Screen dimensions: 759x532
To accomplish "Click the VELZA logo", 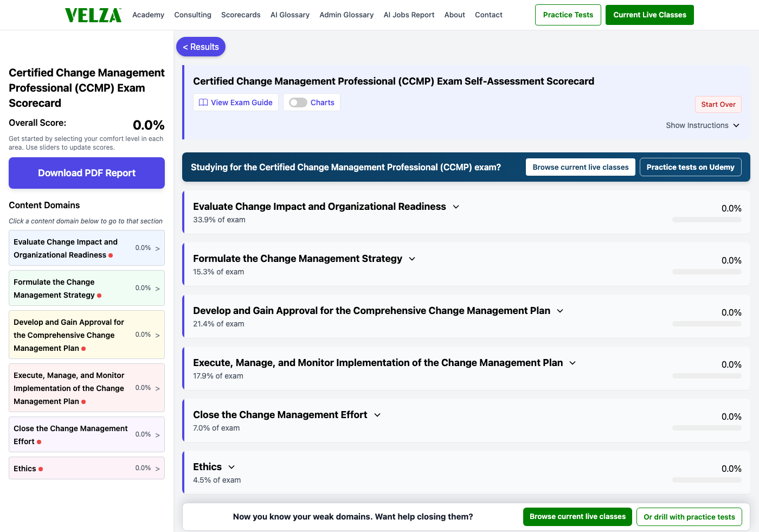I will click(x=93, y=15).
